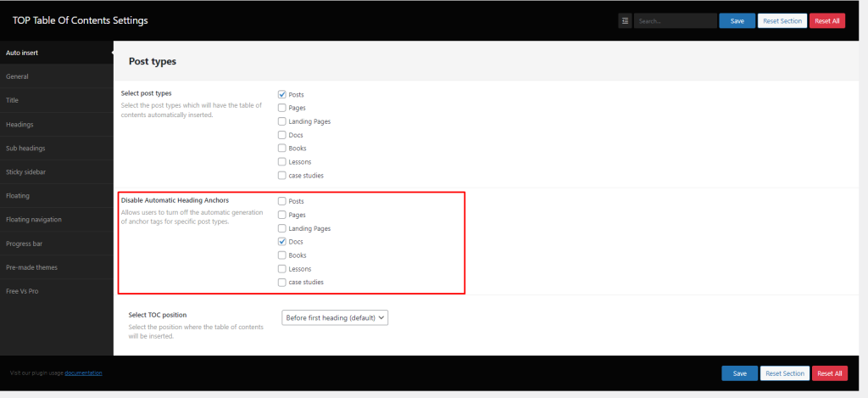Check Pages under Disable Automatic Heading Anchors

coord(281,215)
